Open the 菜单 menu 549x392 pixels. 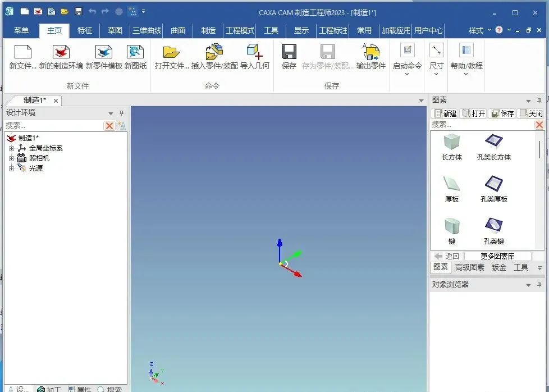coord(21,30)
